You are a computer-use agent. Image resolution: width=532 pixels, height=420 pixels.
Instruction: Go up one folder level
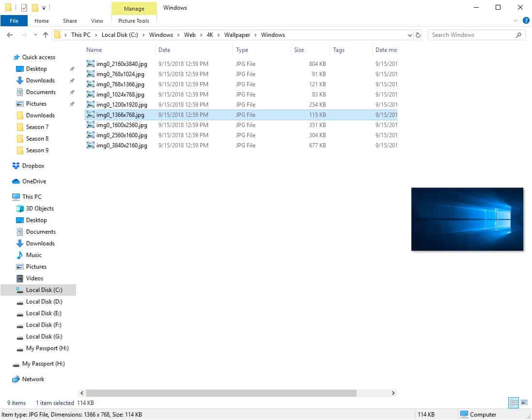[x=46, y=35]
